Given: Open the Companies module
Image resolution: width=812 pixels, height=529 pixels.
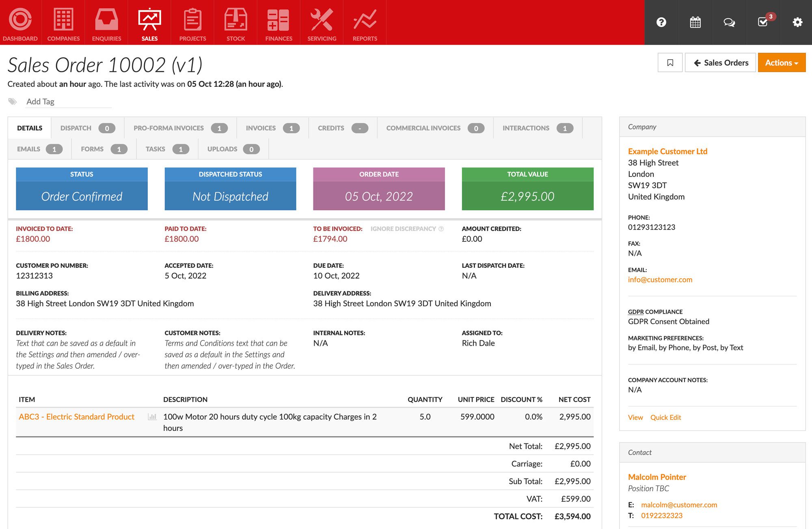Looking at the screenshot, I should [63, 22].
